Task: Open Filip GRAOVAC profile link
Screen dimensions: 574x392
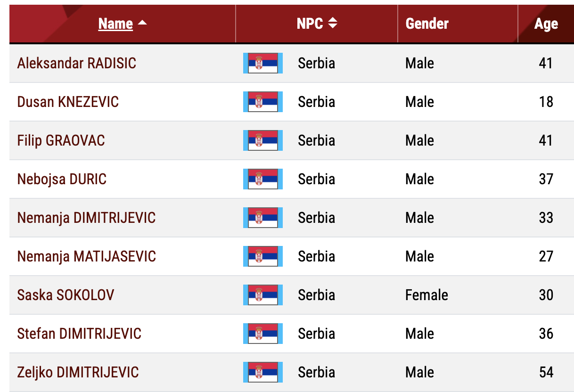Action: tap(61, 140)
